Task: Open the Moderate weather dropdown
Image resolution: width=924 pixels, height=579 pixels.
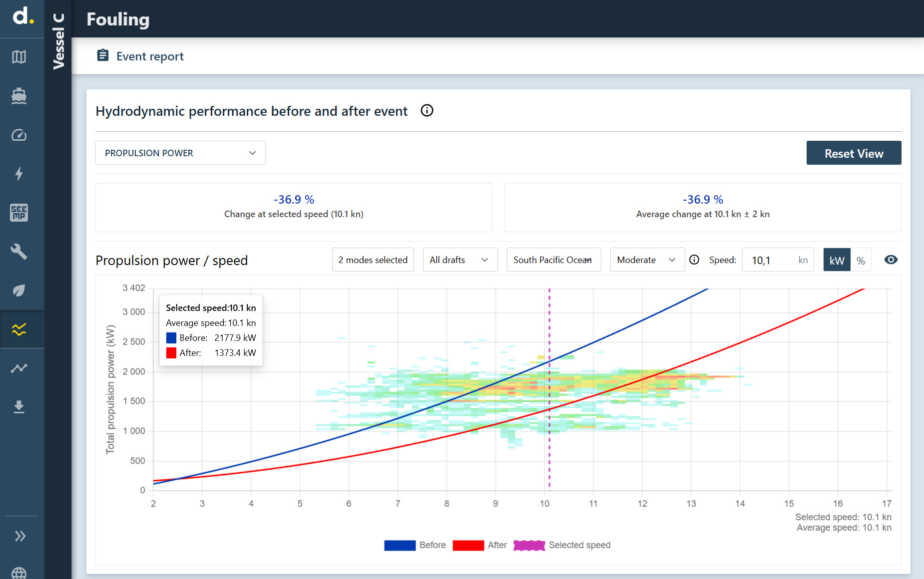Action: [x=647, y=260]
